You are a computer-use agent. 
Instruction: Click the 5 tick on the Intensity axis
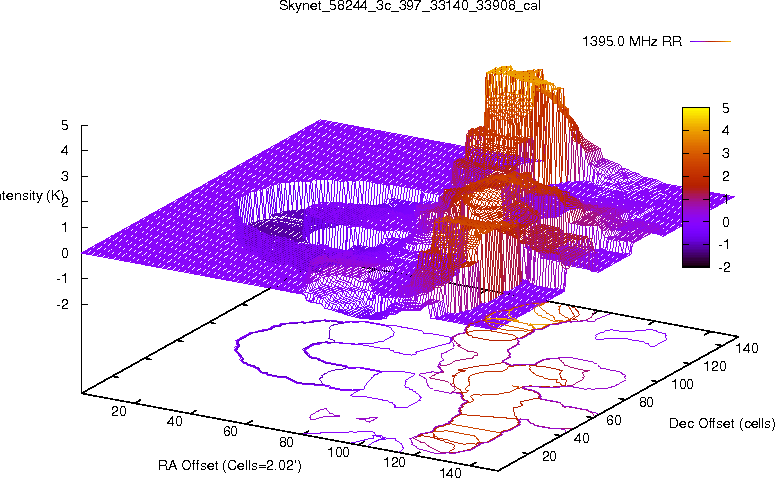coord(64,126)
